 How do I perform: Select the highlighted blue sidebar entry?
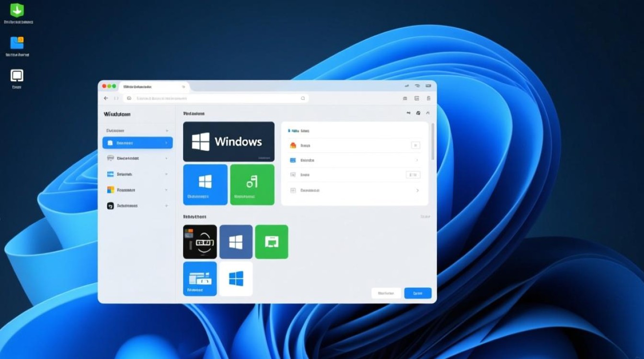137,143
